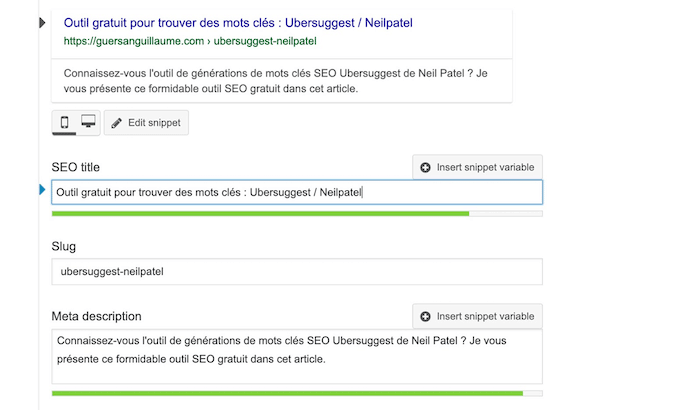The height and width of the screenshot is (410, 700).
Task: Click inside the Meta description text area
Action: point(296,355)
